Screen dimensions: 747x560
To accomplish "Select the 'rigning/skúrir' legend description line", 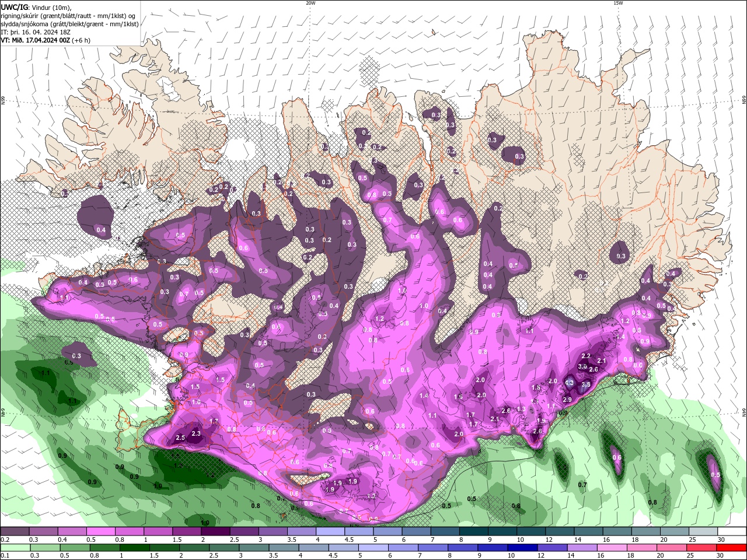I will click(68, 16).
